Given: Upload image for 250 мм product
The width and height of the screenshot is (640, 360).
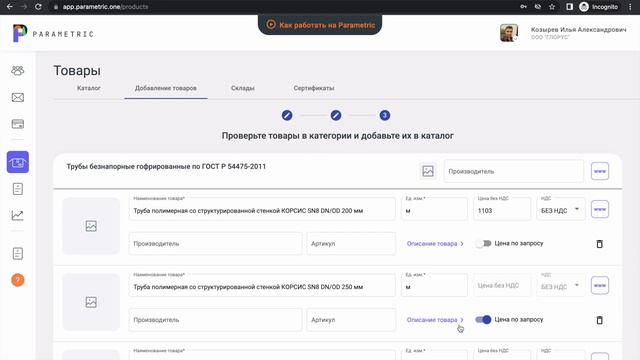Looking at the screenshot, I should (91, 302).
